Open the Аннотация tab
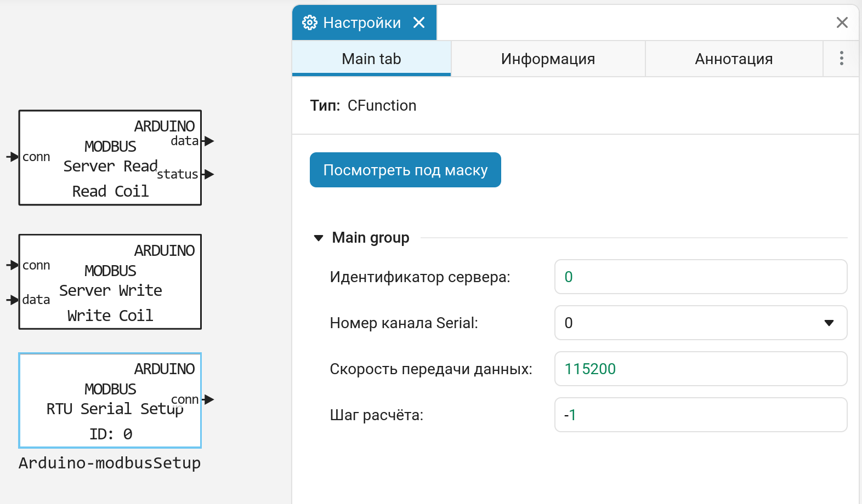 coord(734,59)
